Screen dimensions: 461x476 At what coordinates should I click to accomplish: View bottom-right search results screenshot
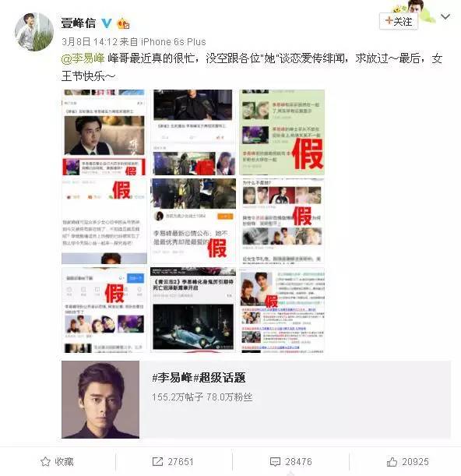click(282, 310)
